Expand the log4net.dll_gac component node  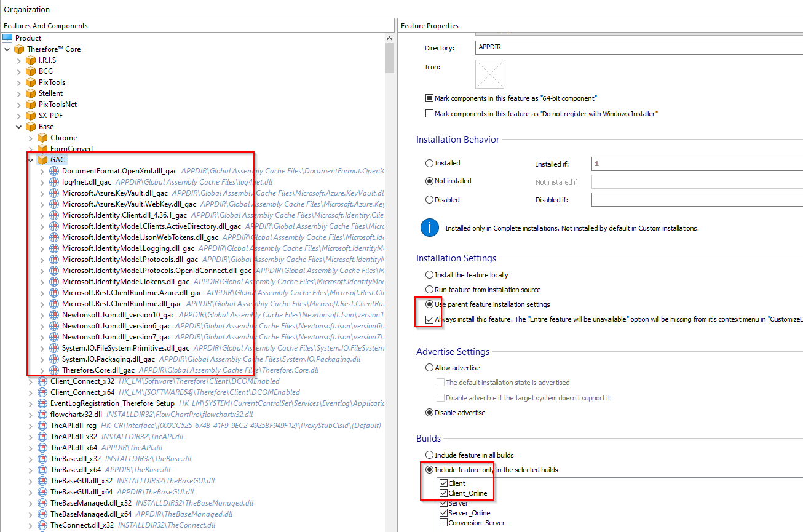[42, 182]
